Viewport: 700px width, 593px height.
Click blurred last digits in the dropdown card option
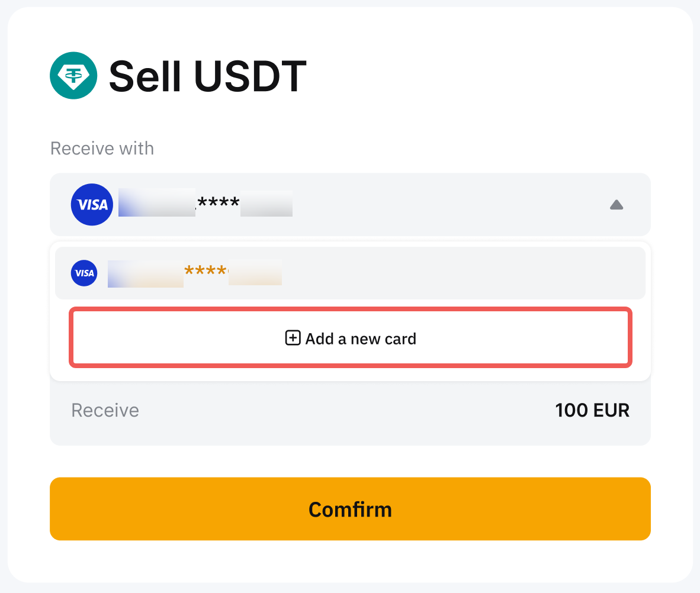[x=255, y=273]
